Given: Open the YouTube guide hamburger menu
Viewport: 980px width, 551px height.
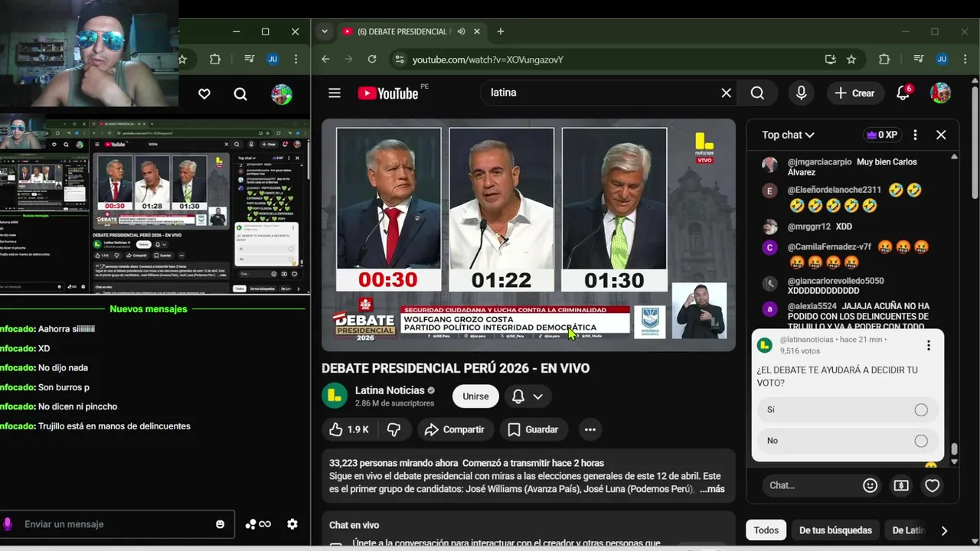Looking at the screenshot, I should tap(335, 93).
